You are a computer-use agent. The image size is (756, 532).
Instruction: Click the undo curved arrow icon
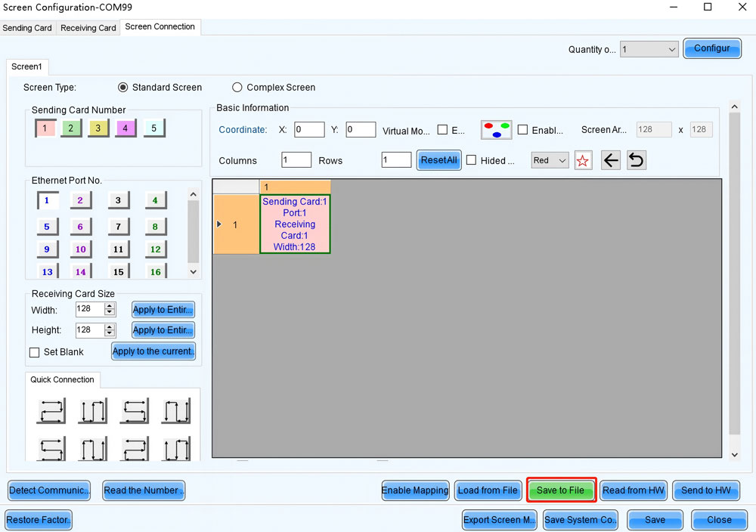637,160
